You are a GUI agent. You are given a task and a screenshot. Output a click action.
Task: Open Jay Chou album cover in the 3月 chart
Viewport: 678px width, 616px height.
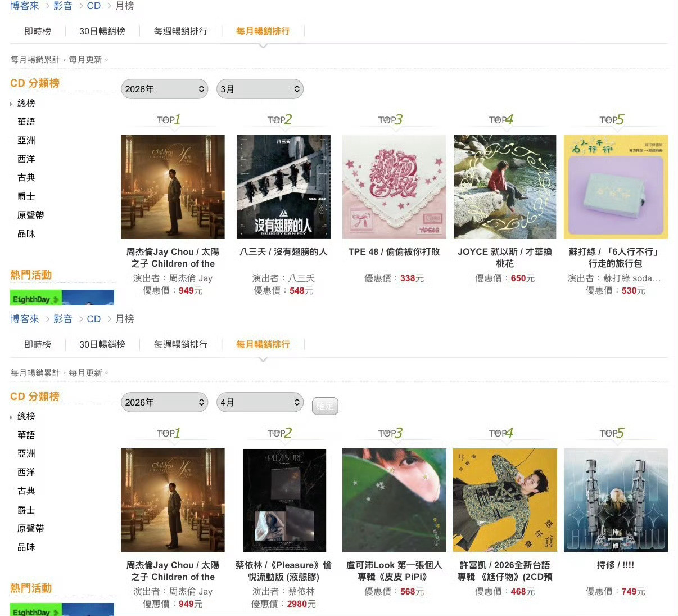tap(173, 187)
